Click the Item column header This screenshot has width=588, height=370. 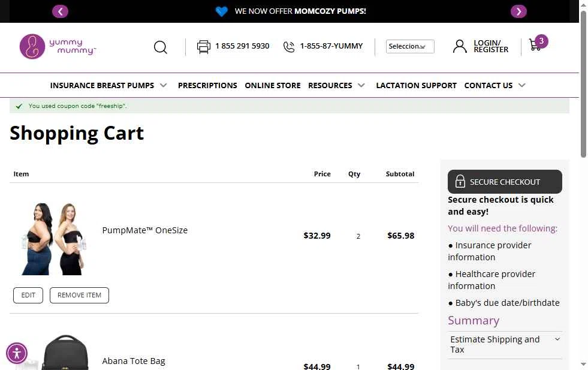coord(21,174)
